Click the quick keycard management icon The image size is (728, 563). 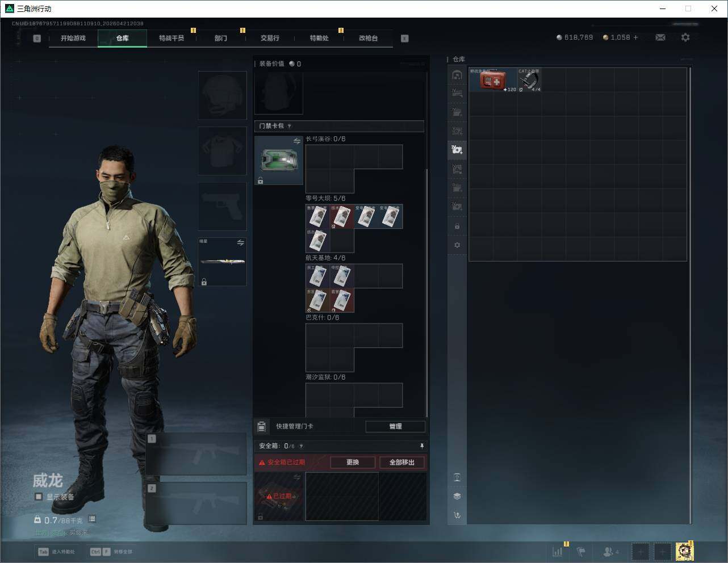tap(261, 426)
